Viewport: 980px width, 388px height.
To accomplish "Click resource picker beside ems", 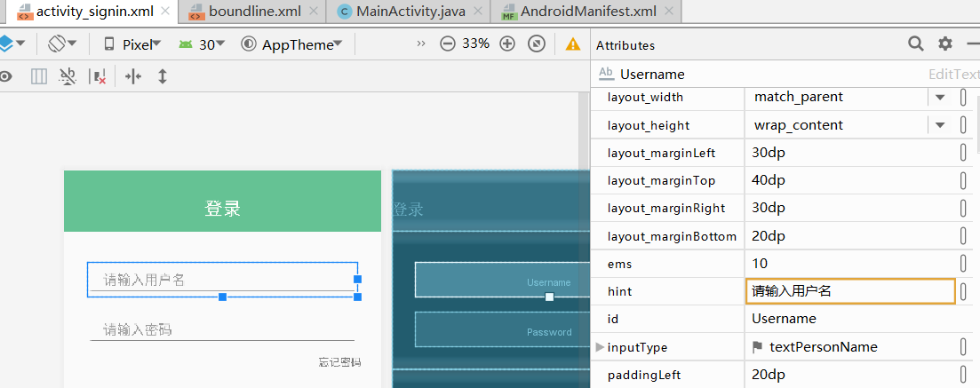I will pyautogui.click(x=963, y=264).
